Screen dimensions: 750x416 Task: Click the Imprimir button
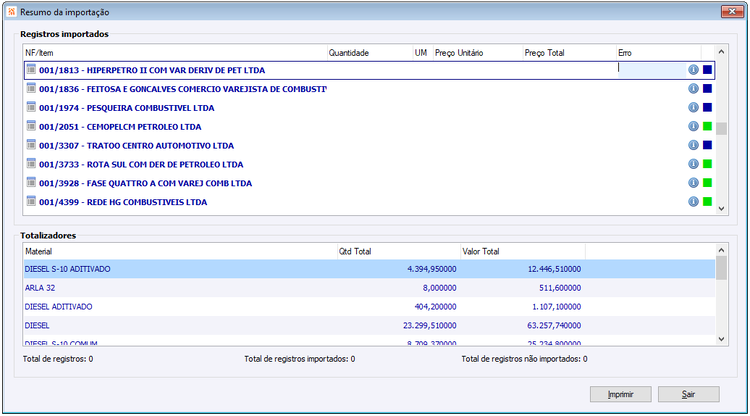(x=620, y=394)
